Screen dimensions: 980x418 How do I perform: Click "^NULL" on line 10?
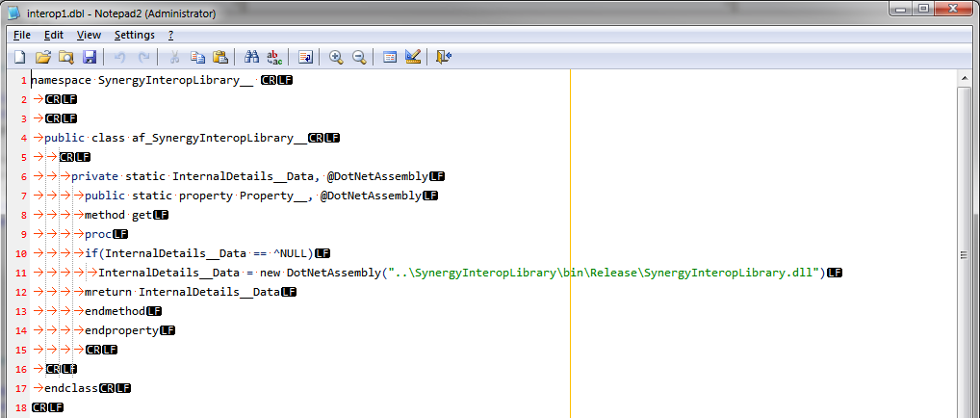291,254
